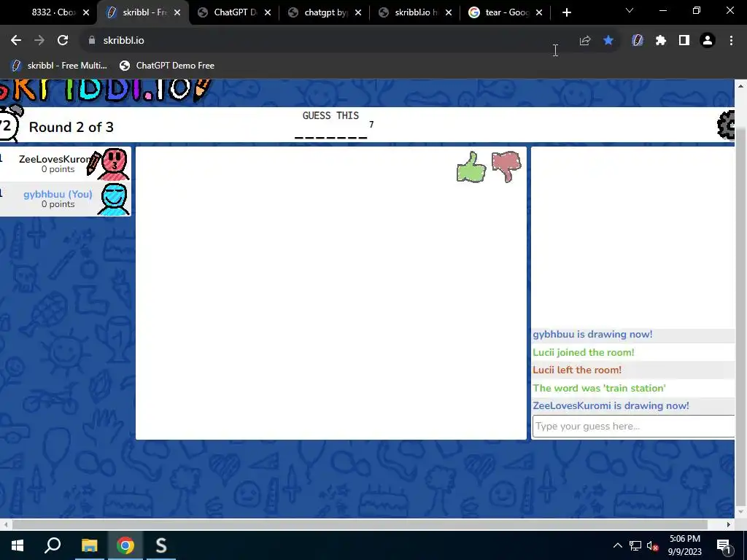This screenshot has width=747, height=560.
Task: Open the S app in taskbar
Action: (x=161, y=545)
